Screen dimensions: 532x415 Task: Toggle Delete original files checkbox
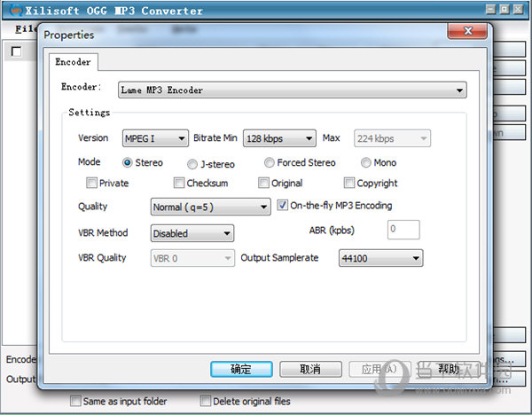(x=206, y=401)
